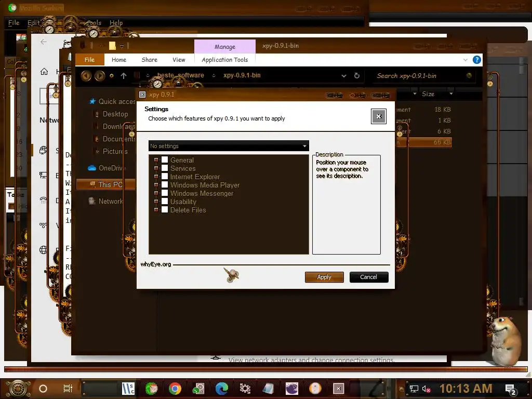
Task: Check the Windows Messenger checkbox
Action: [165, 193]
